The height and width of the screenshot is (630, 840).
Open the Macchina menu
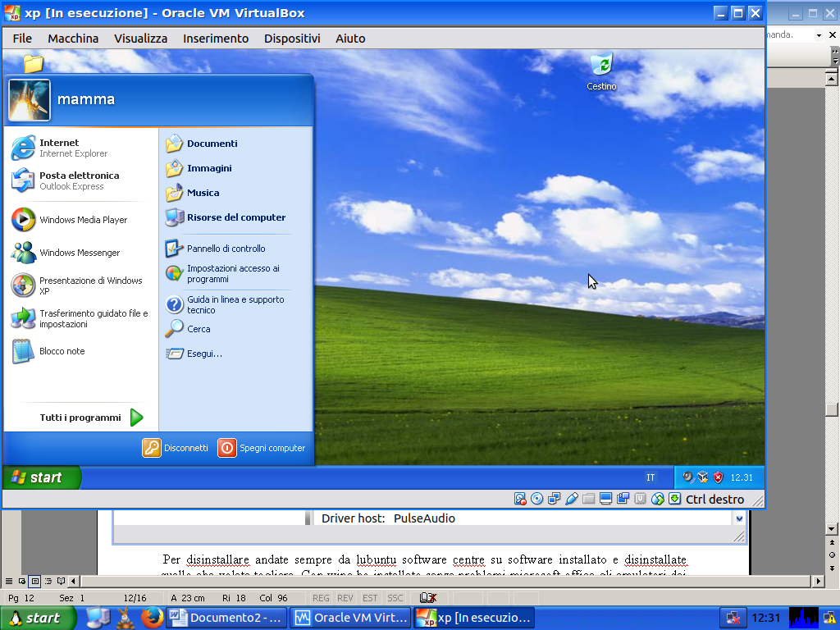point(73,39)
